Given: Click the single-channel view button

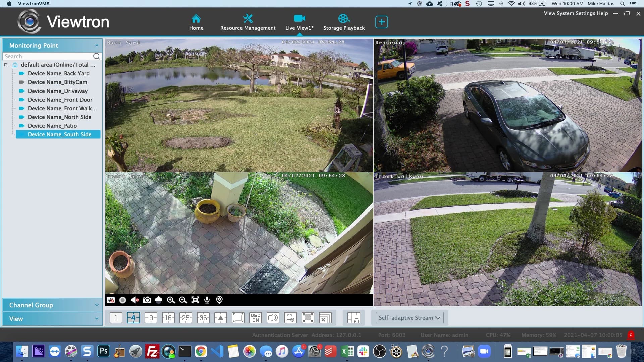Looking at the screenshot, I should [x=115, y=318].
